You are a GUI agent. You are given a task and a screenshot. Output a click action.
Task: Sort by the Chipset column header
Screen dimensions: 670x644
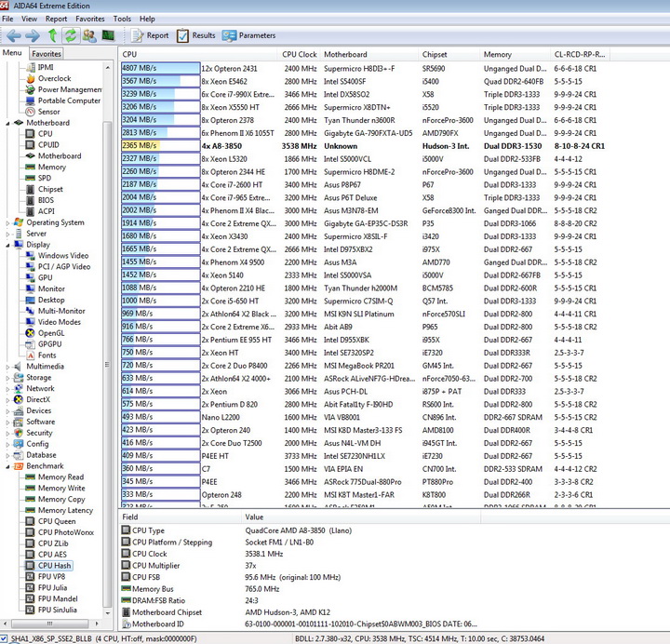pos(449,54)
